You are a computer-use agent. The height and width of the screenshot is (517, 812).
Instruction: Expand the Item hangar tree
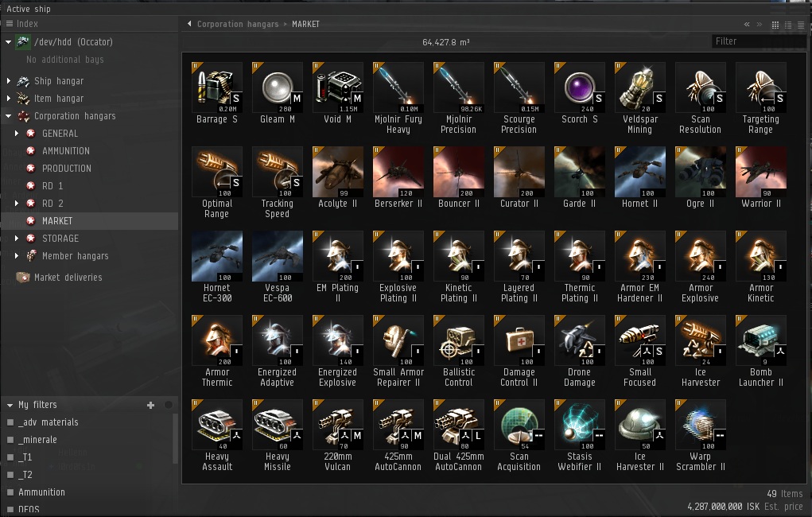click(8, 99)
